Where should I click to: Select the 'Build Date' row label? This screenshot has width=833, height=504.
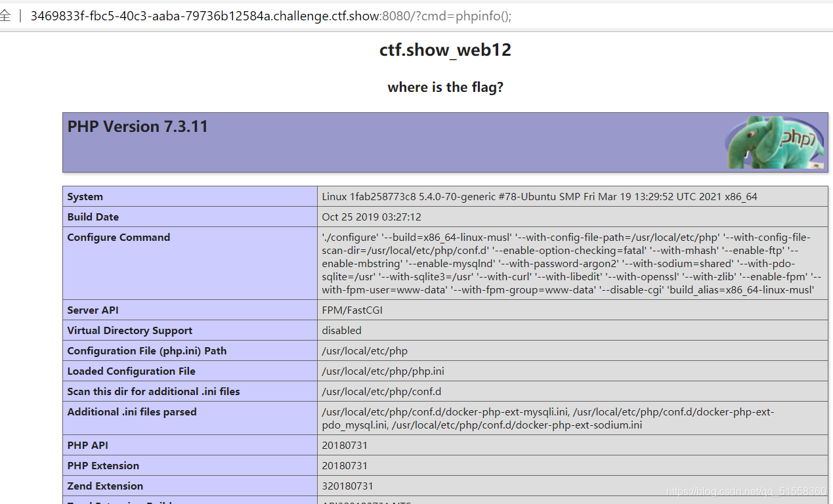[93, 217]
